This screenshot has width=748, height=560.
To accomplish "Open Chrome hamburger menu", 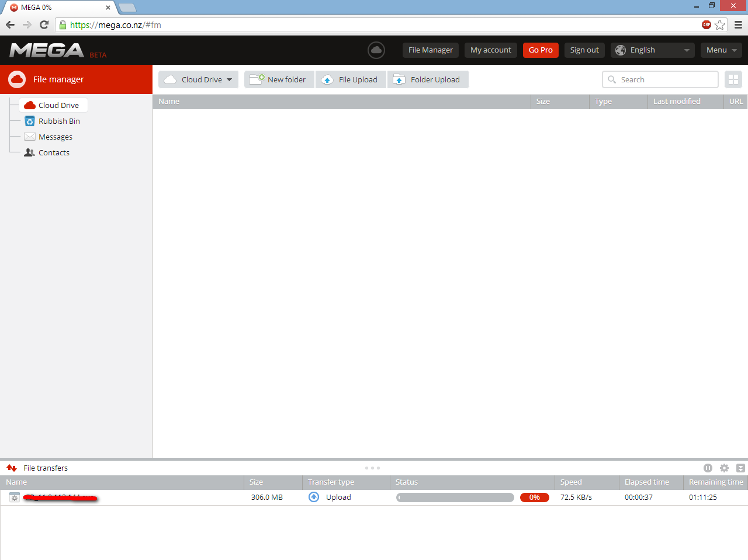I will (x=738, y=25).
